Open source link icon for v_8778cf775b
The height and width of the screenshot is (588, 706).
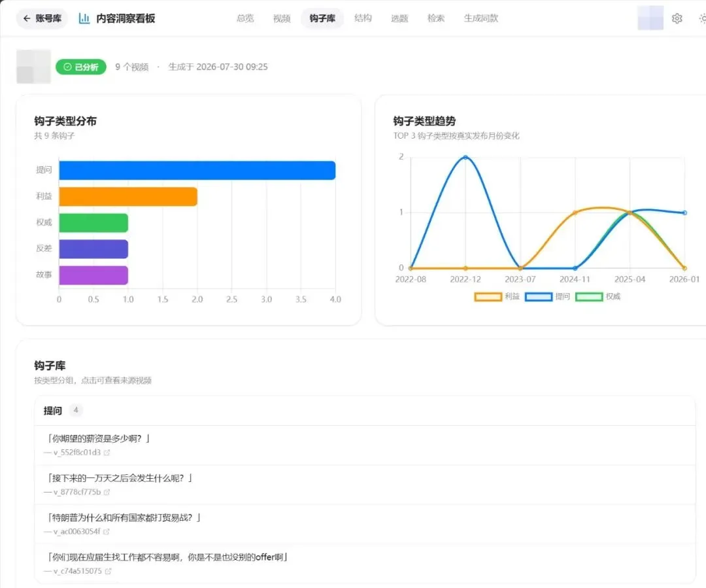(107, 492)
